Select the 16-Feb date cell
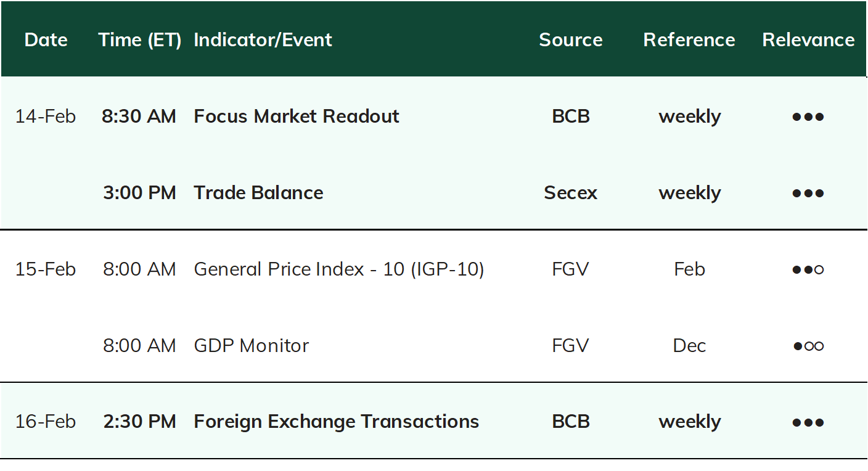 pos(46,422)
